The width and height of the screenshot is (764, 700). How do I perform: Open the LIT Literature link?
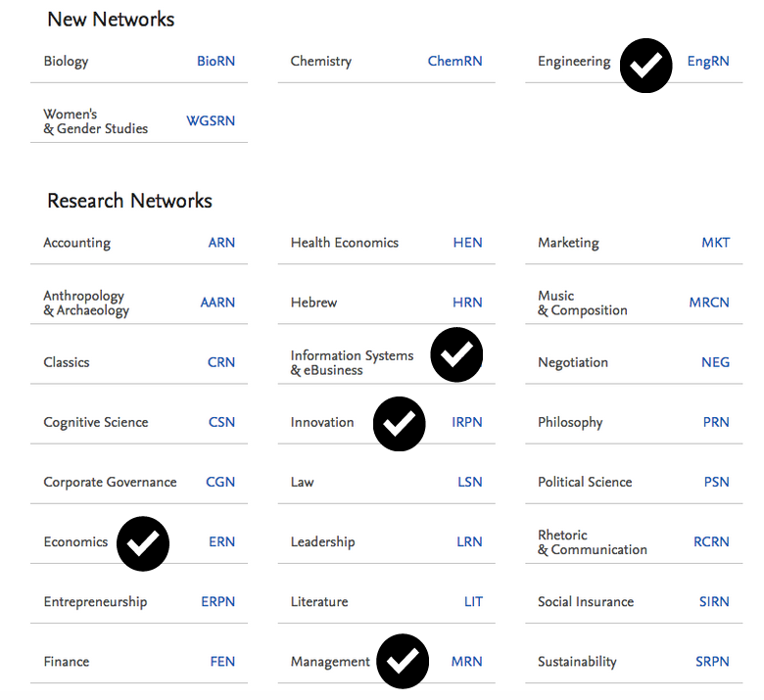click(x=473, y=602)
